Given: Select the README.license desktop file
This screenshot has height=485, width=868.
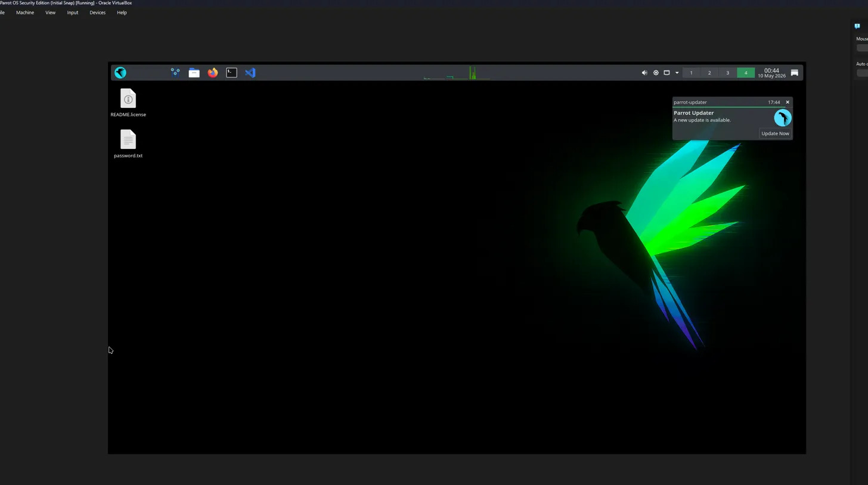Looking at the screenshot, I should tap(128, 102).
